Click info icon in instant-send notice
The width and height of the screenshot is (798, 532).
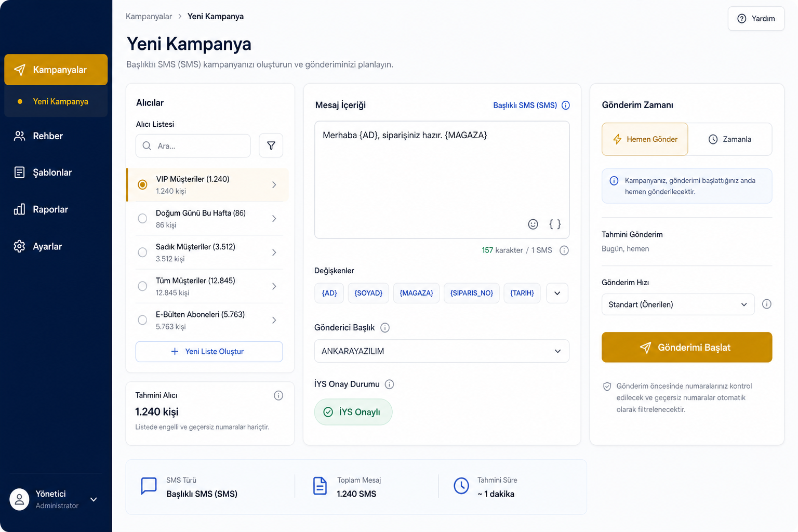tap(614, 181)
